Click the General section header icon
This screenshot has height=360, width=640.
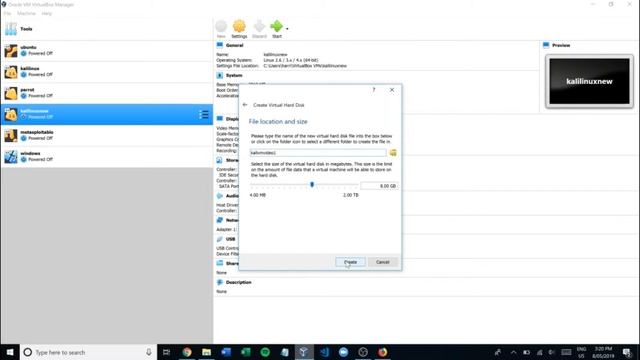click(220, 45)
